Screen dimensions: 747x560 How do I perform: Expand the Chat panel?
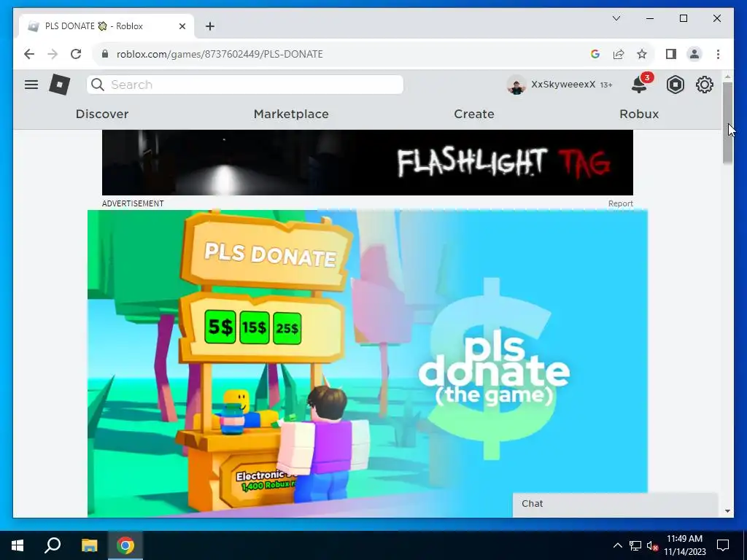point(615,504)
